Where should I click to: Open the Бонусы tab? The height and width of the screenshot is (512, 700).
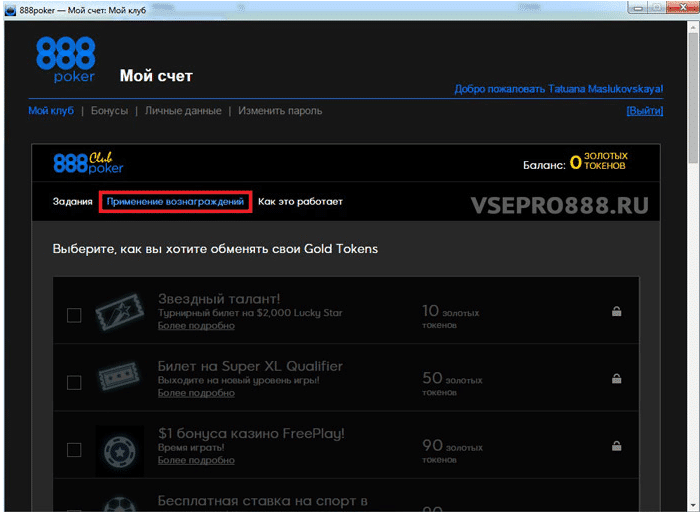click(109, 111)
